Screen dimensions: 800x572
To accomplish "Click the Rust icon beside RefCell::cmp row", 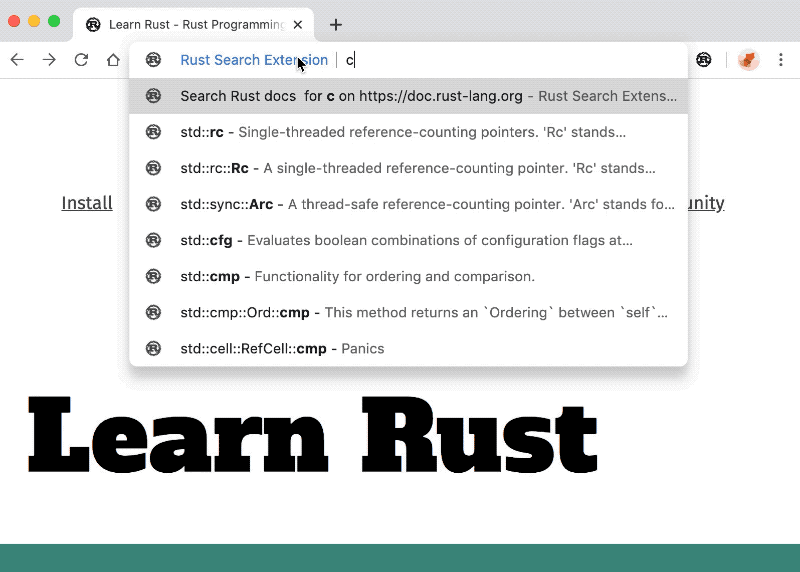I will (x=153, y=349).
